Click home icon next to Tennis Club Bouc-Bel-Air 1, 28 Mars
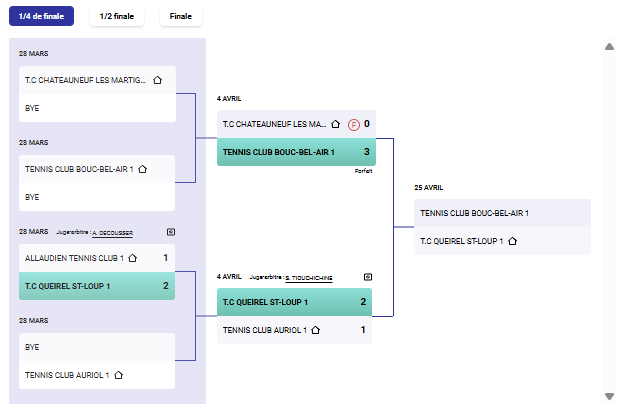 point(142,169)
